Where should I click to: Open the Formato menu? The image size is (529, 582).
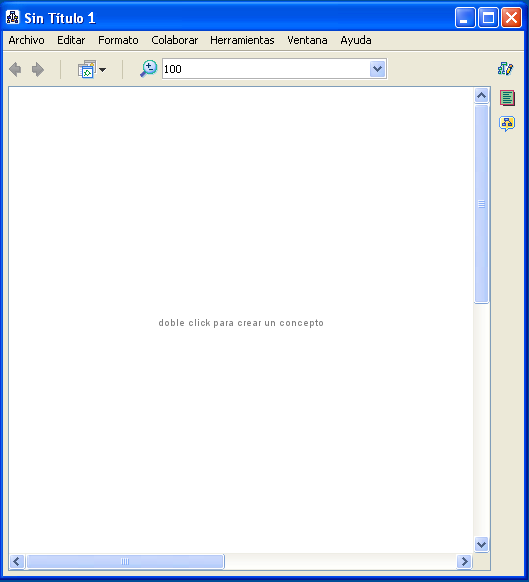click(x=118, y=40)
